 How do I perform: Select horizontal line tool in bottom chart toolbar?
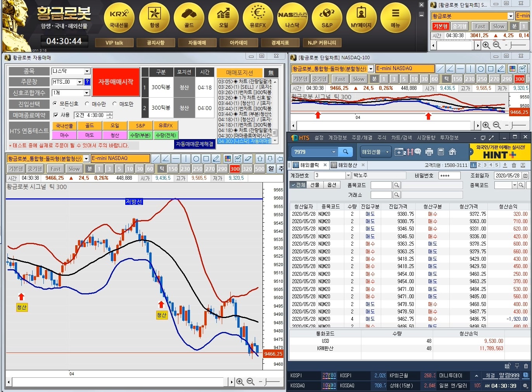point(176,158)
